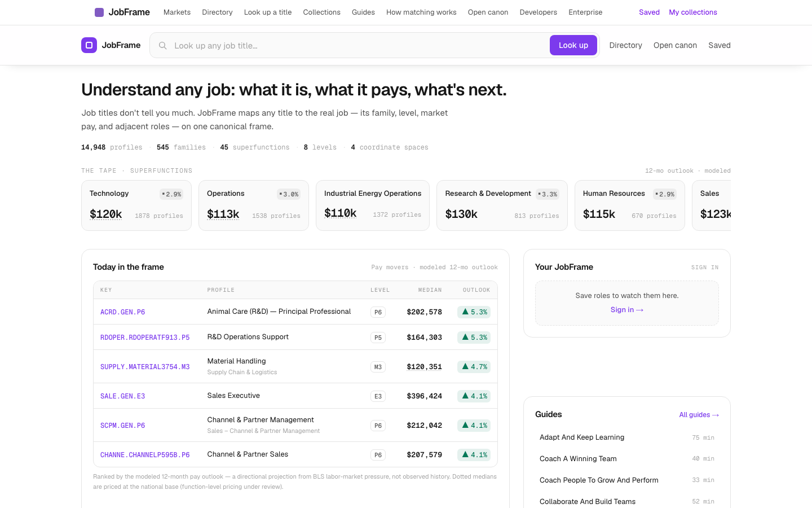Image resolution: width=812 pixels, height=508 pixels.
Task: Open Collections in the top menu
Action: (321, 12)
